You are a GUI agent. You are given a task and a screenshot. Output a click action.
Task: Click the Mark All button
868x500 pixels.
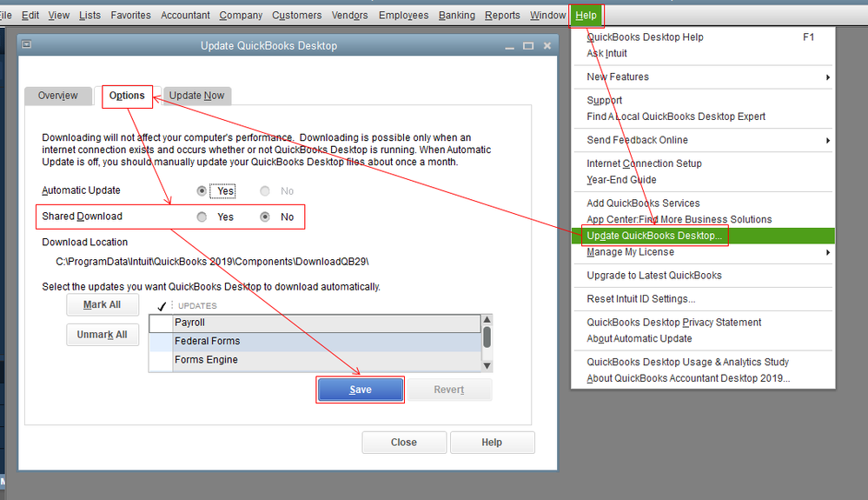(x=103, y=304)
